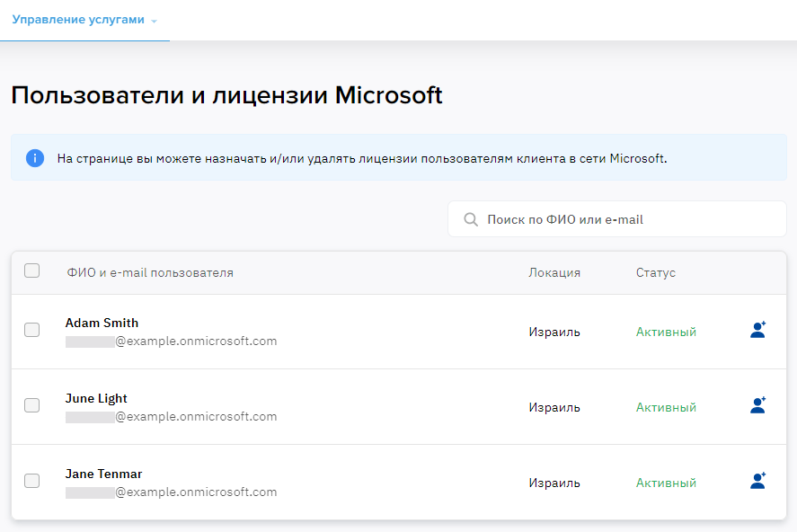The height and width of the screenshot is (532, 797).
Task: Click Израиль location in June Light's row
Action: pos(554,407)
